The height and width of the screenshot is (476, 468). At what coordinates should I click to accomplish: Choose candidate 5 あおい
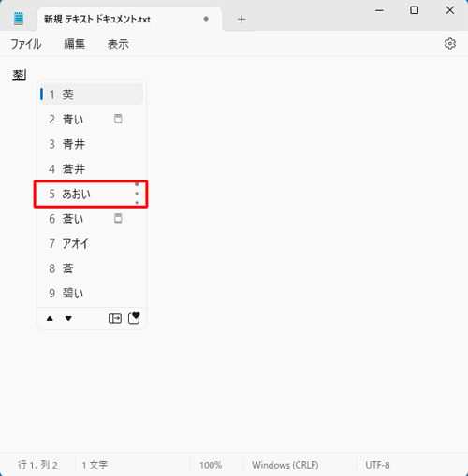91,194
